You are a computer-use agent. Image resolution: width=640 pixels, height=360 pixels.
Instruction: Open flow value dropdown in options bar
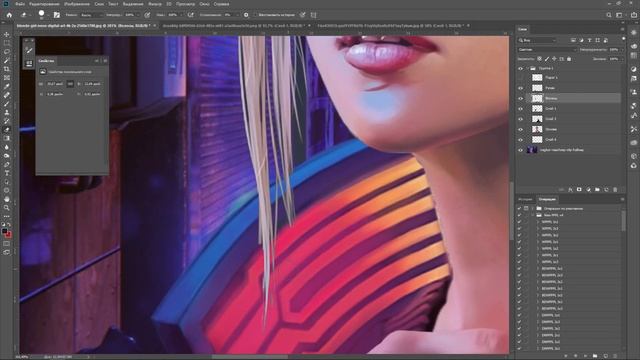[x=180, y=15]
